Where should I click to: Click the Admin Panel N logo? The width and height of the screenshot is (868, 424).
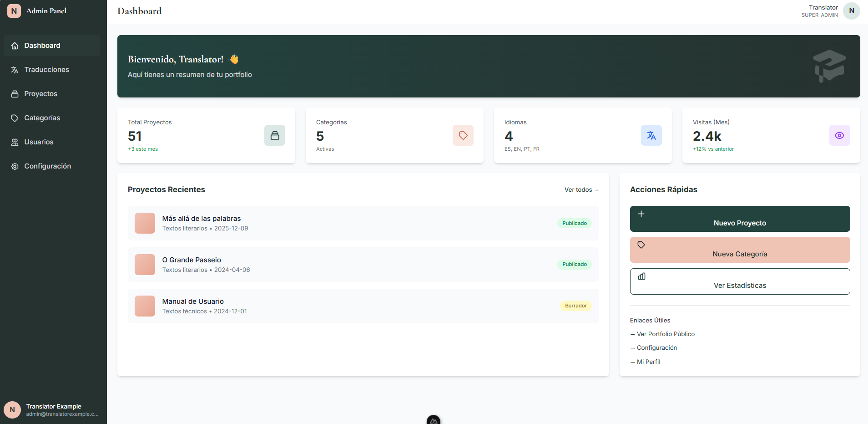point(14,10)
